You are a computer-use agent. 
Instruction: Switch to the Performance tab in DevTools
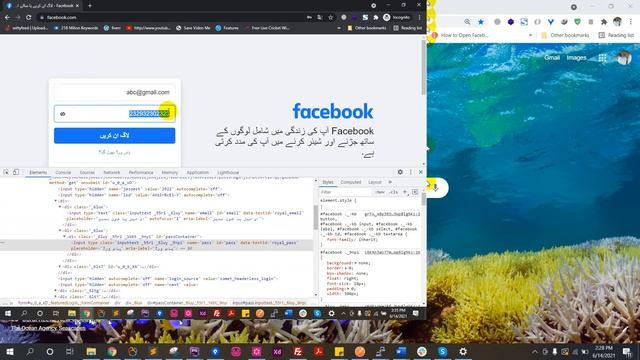coord(141,173)
